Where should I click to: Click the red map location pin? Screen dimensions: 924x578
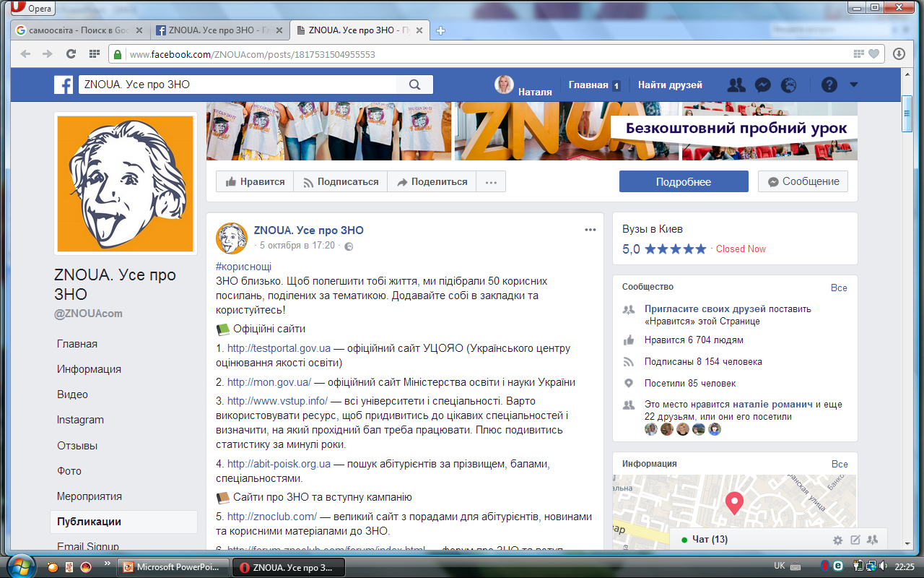734,503
